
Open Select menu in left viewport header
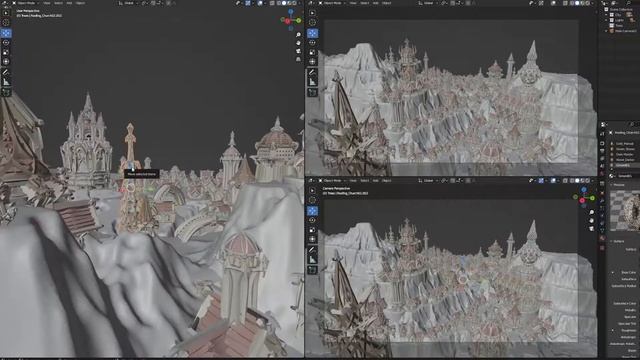pos(58,3)
